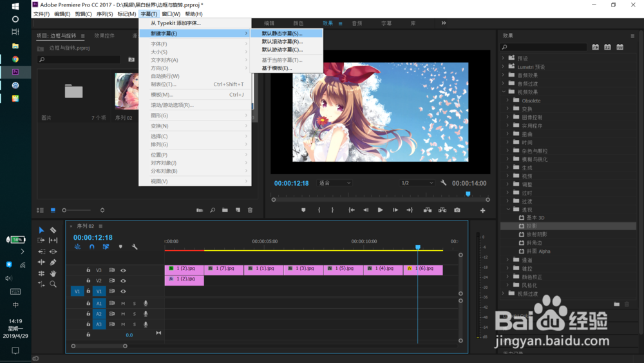644x363 pixels.
Task: Click the Lift button in program monitor
Action: click(428, 210)
